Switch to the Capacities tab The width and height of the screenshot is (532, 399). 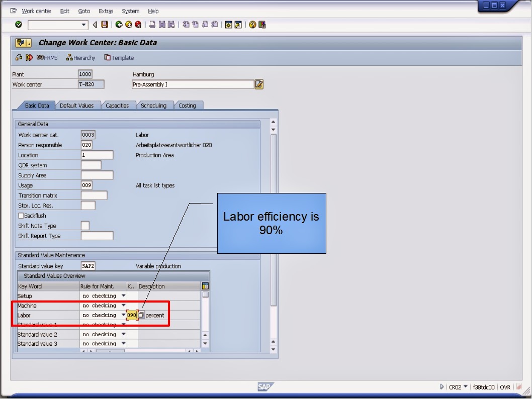[x=118, y=106]
